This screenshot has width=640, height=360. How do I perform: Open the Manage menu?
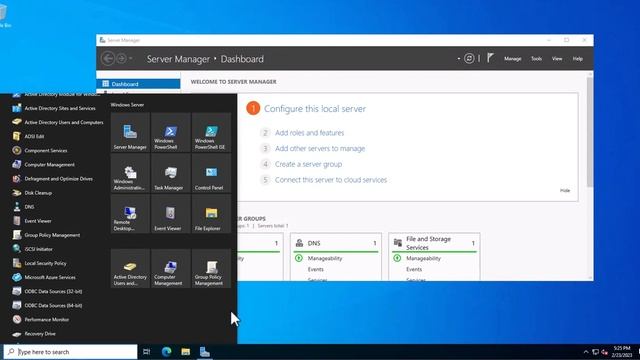[513, 59]
